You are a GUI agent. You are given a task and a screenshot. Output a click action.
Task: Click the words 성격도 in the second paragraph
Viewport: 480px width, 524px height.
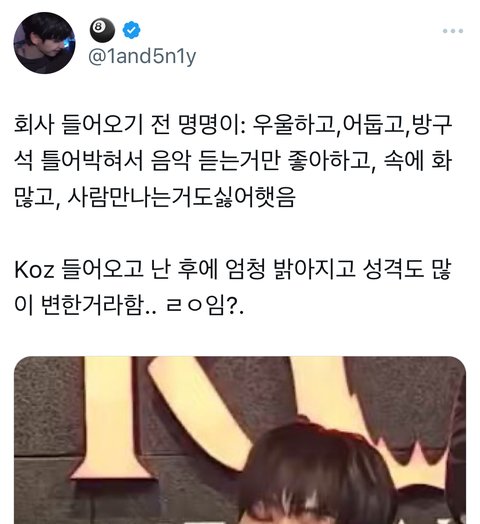pos(393,269)
